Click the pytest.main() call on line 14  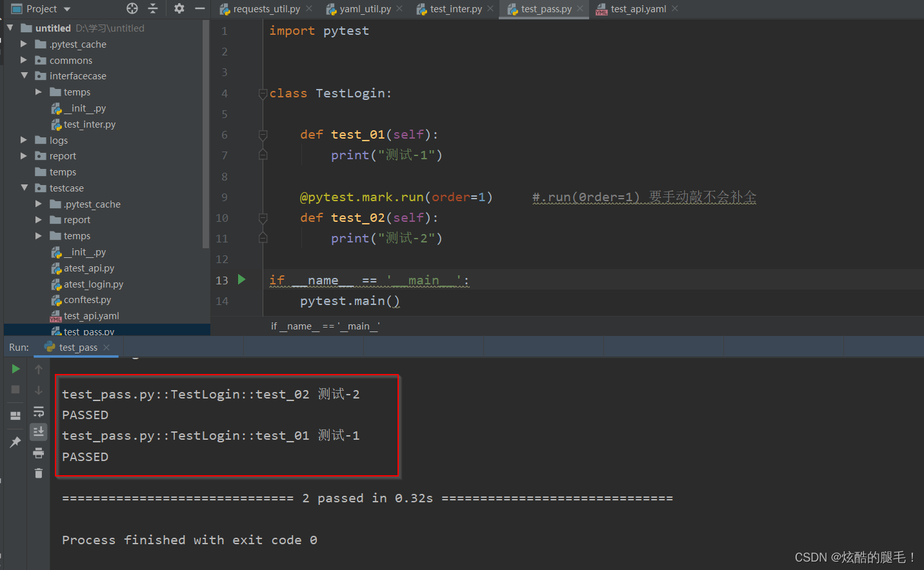coord(350,301)
